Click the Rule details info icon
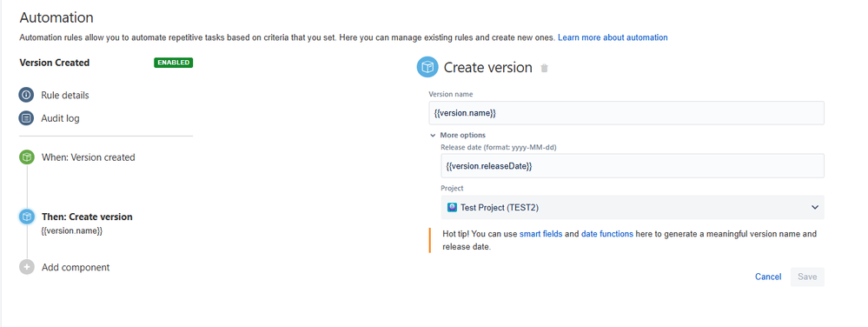 coord(27,95)
